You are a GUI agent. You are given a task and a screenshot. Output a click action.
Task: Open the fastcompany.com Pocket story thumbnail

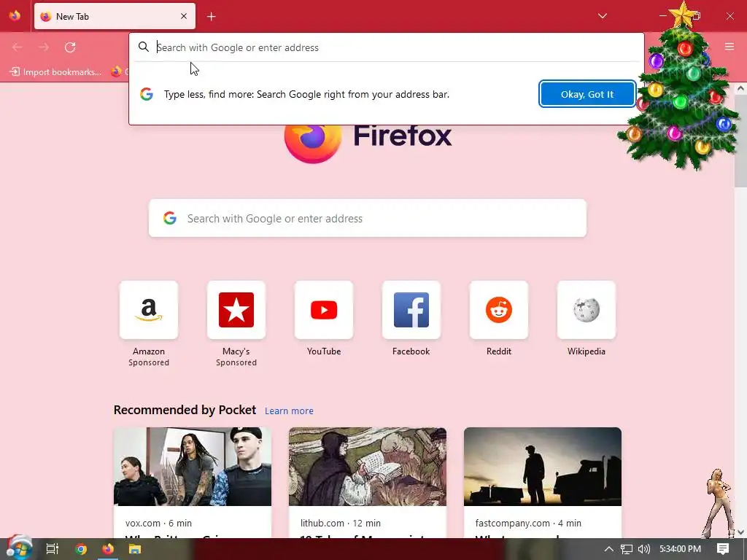click(x=543, y=466)
